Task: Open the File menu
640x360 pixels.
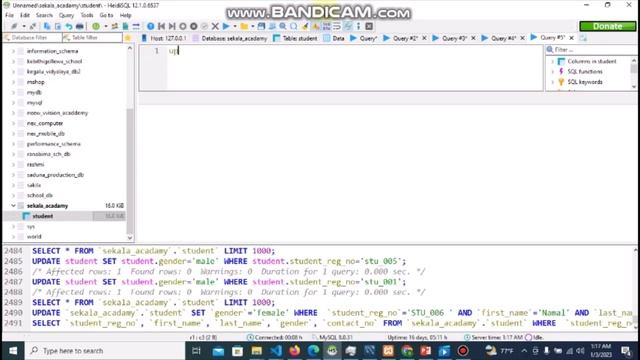Action: (x=9, y=15)
